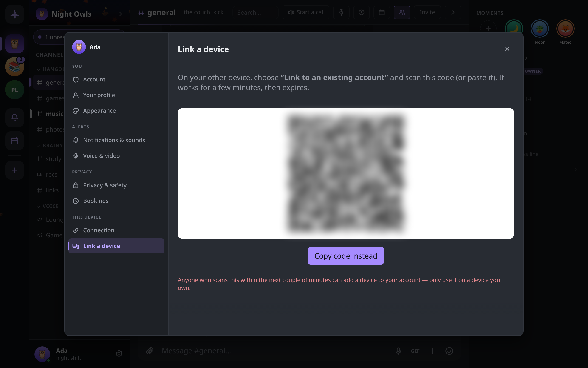The image size is (588, 368).
Task: Close the Link a device dialog
Action: coord(507,49)
